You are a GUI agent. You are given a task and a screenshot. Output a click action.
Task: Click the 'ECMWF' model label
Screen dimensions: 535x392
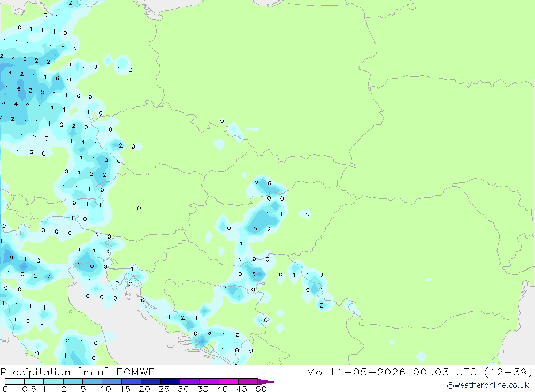coord(135,372)
